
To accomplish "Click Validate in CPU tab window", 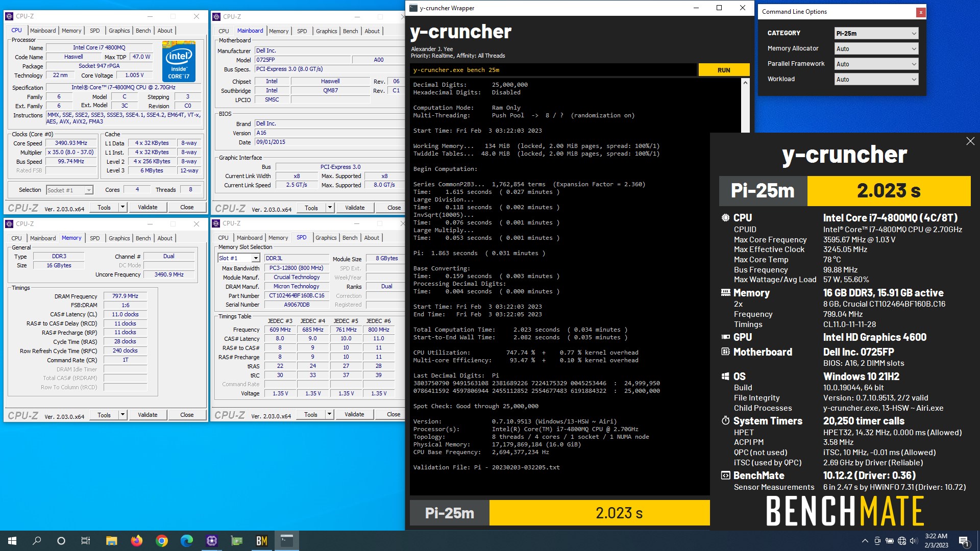I will tap(148, 207).
